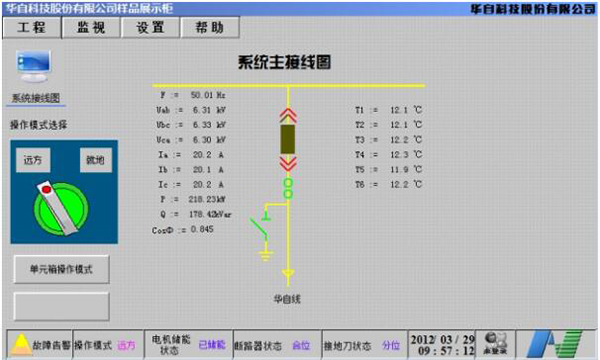Open the 设置 menu
The width and height of the screenshot is (600, 360).
[150, 27]
